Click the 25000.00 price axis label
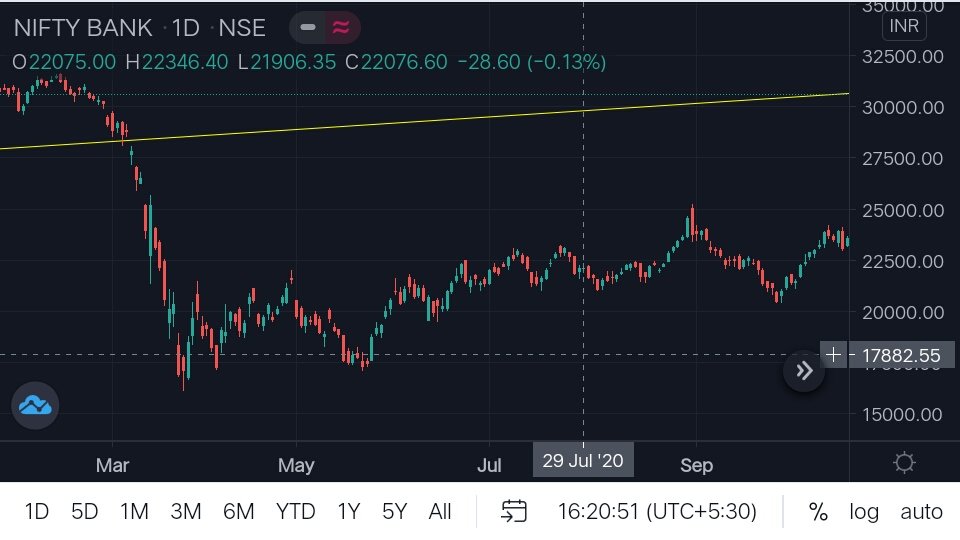Image resolution: width=960 pixels, height=540 pixels. pyautogui.click(x=902, y=211)
